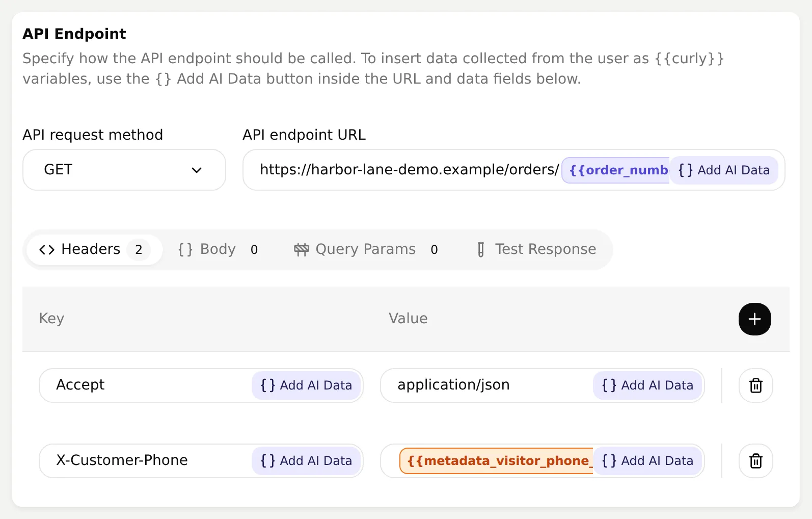This screenshot has width=812, height=519.
Task: Add AI Data to the Accept key
Action: (306, 385)
